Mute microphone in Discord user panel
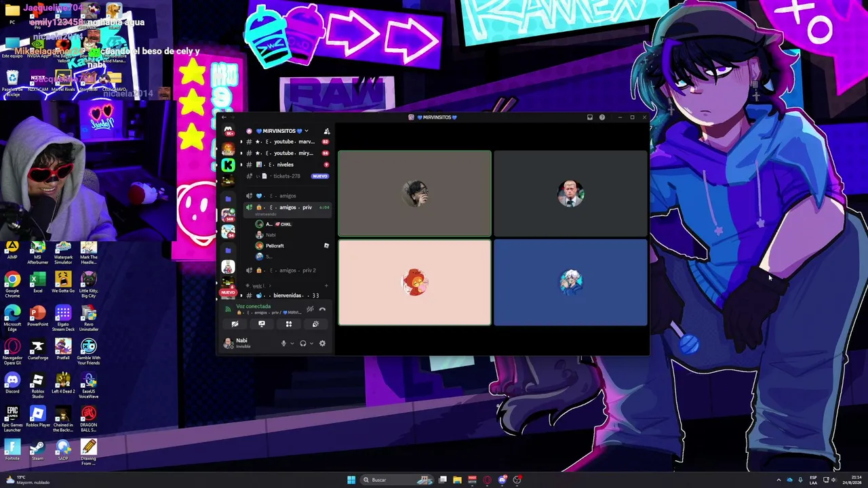Image resolution: width=868 pixels, height=488 pixels. point(283,344)
